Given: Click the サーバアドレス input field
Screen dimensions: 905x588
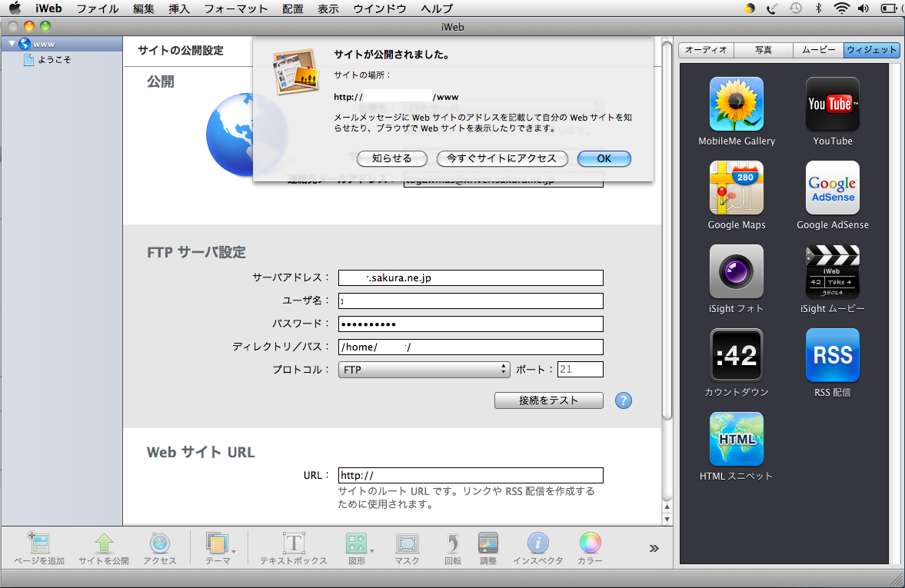Looking at the screenshot, I should [471, 278].
